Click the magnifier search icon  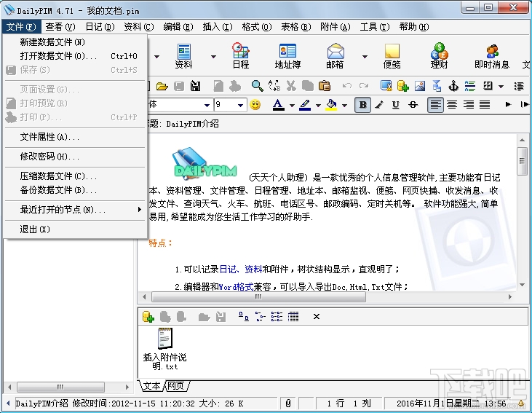pos(257,86)
